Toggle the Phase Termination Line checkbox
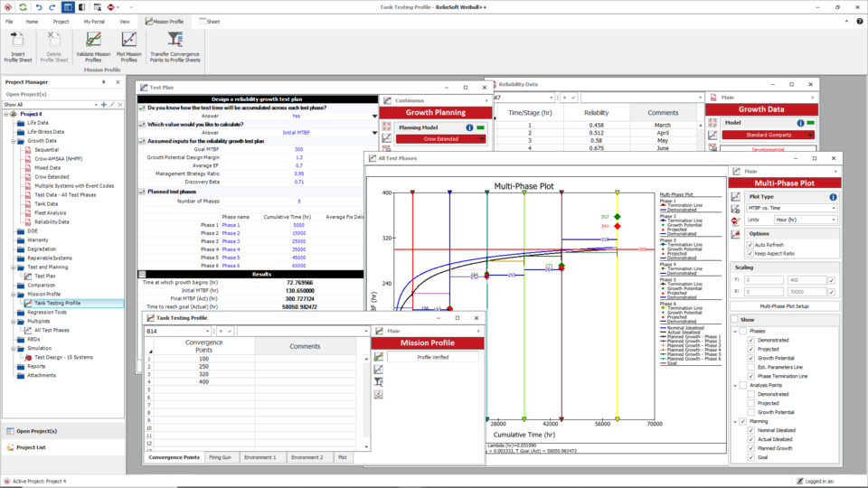This screenshot has width=868, height=488. click(x=751, y=376)
